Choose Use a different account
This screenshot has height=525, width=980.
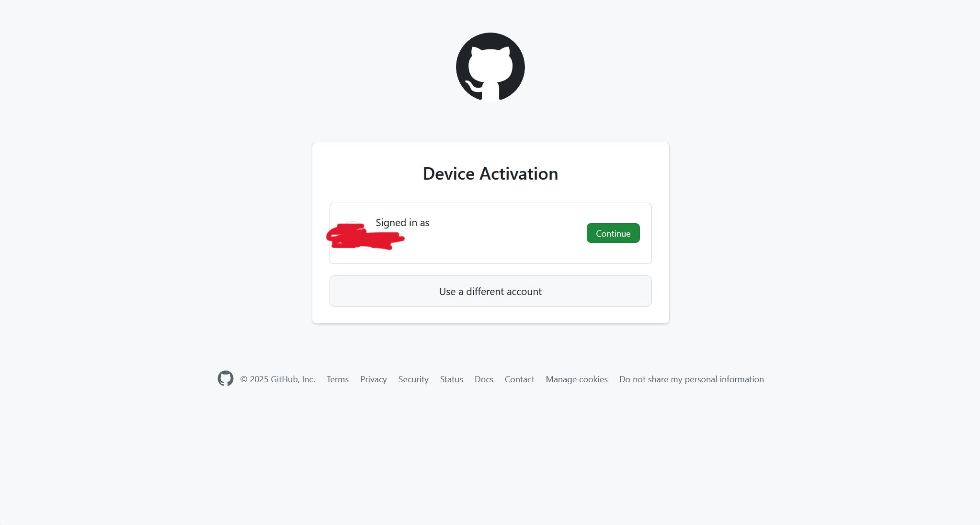click(x=490, y=291)
